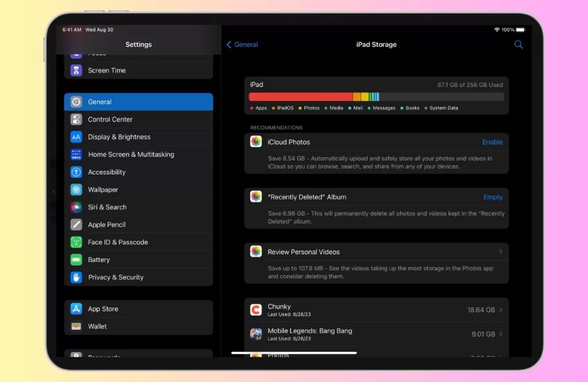Tap yellow Photos segment of storage bar
This screenshot has width=588, height=382.
365,97
